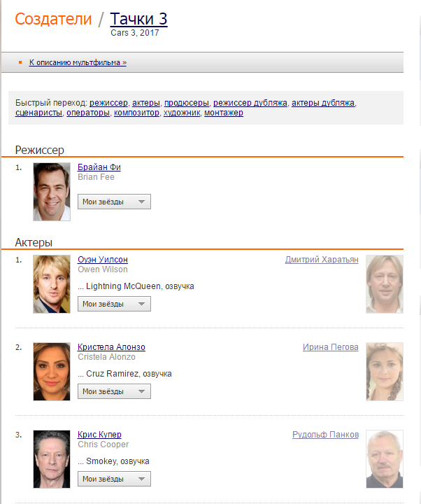Click Owen Wilson photo thumbnail
This screenshot has width=421, height=504.
[x=52, y=284]
